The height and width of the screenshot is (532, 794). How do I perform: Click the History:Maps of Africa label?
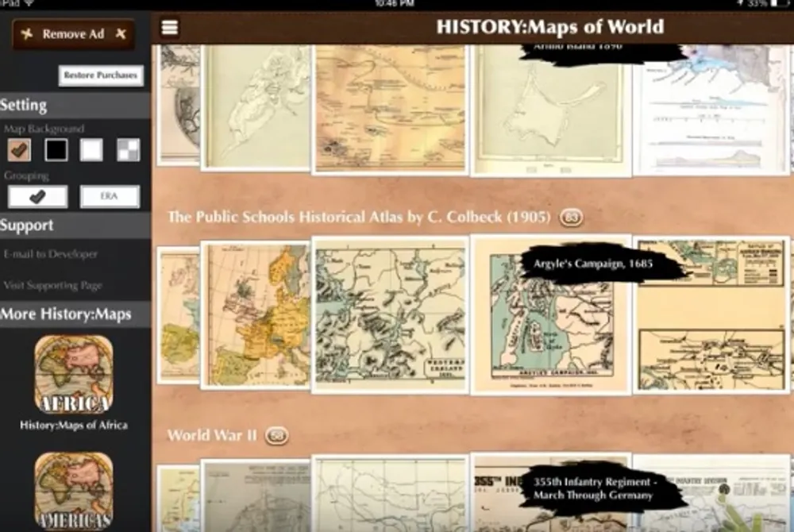coord(74,425)
